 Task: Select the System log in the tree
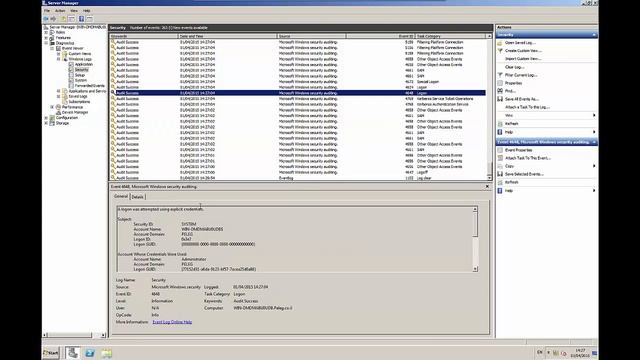pos(81,80)
